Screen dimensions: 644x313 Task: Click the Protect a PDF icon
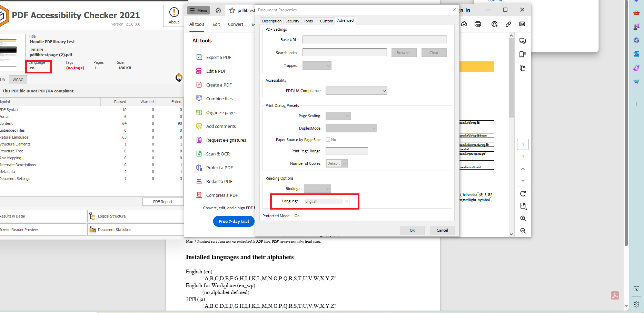(199, 168)
